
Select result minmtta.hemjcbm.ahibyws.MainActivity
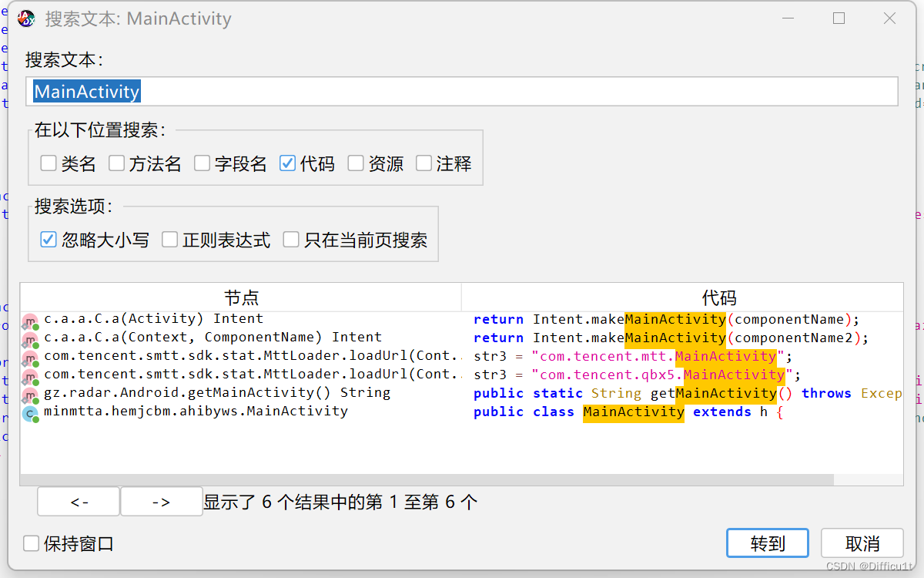[x=196, y=411]
